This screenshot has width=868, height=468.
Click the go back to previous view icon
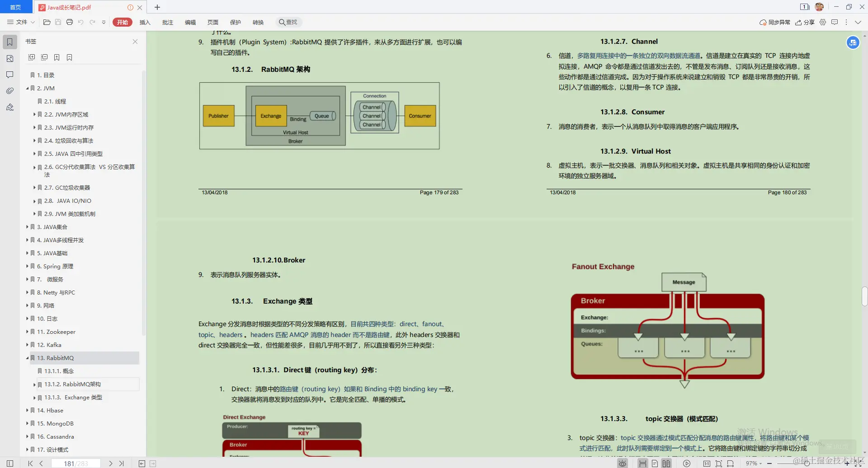coord(142,463)
